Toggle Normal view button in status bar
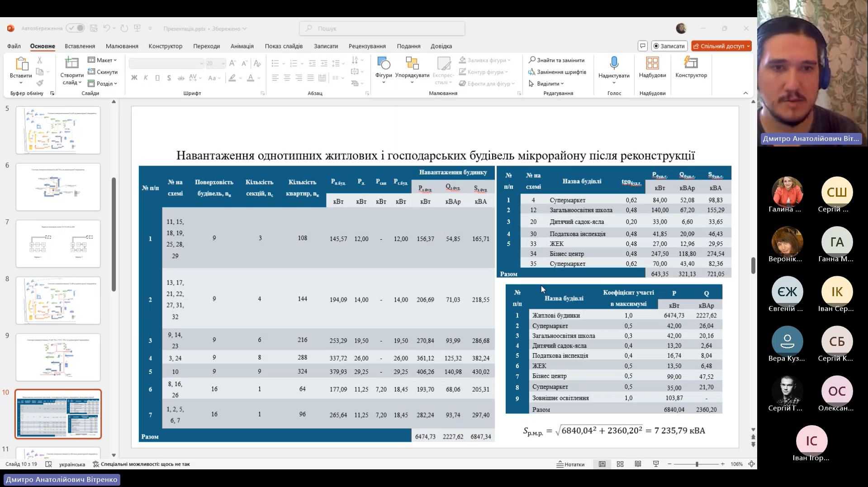 tap(602, 464)
